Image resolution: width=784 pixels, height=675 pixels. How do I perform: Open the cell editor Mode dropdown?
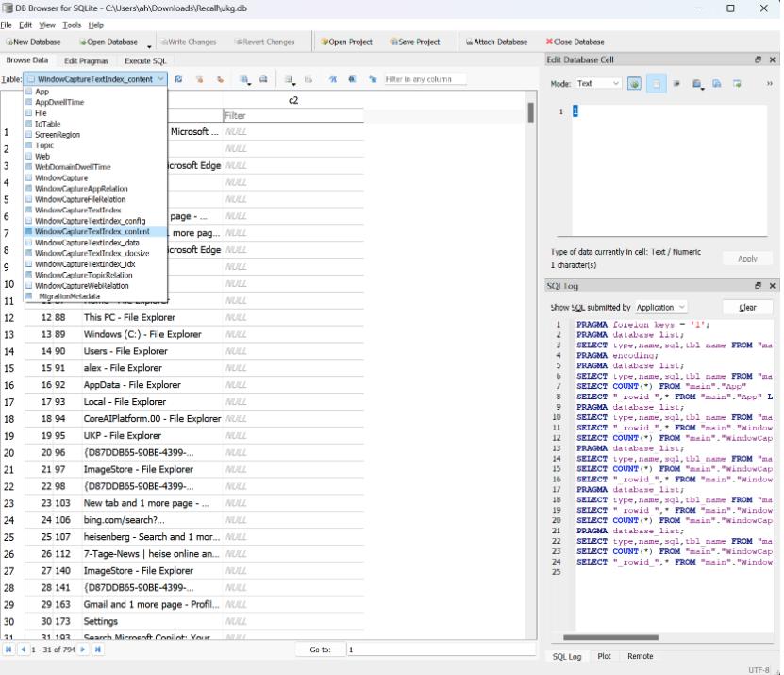(x=598, y=84)
